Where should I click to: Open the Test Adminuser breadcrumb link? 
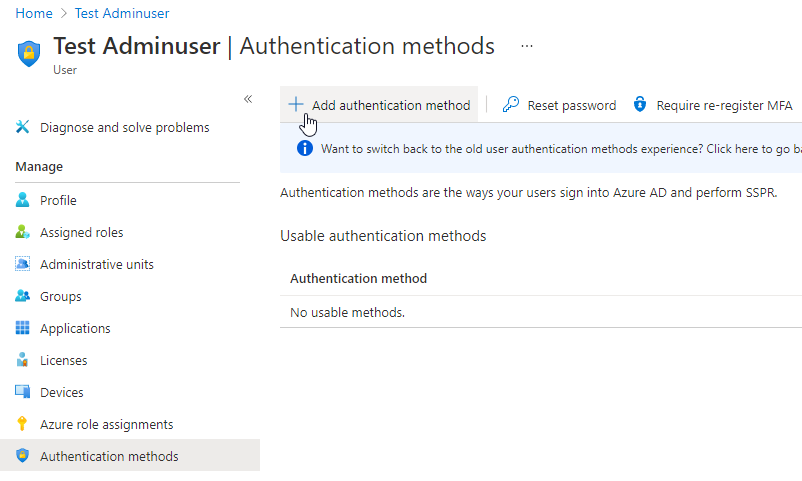122,13
